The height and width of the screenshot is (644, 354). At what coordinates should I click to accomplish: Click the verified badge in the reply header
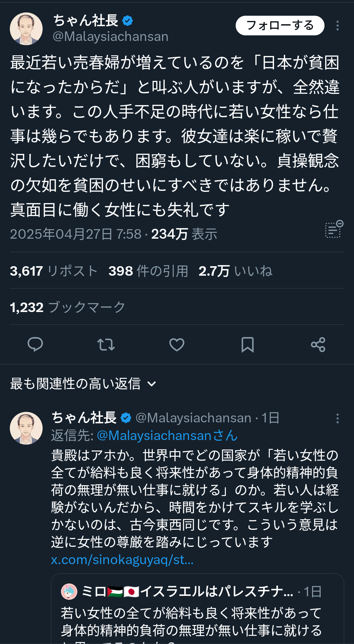(126, 418)
